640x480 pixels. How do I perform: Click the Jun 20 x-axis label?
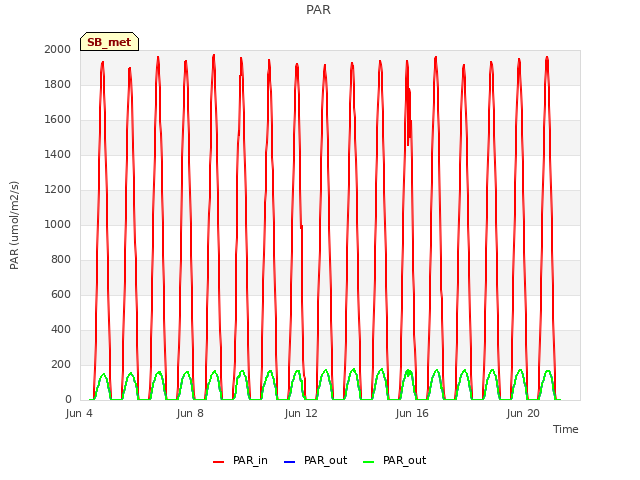point(523,413)
